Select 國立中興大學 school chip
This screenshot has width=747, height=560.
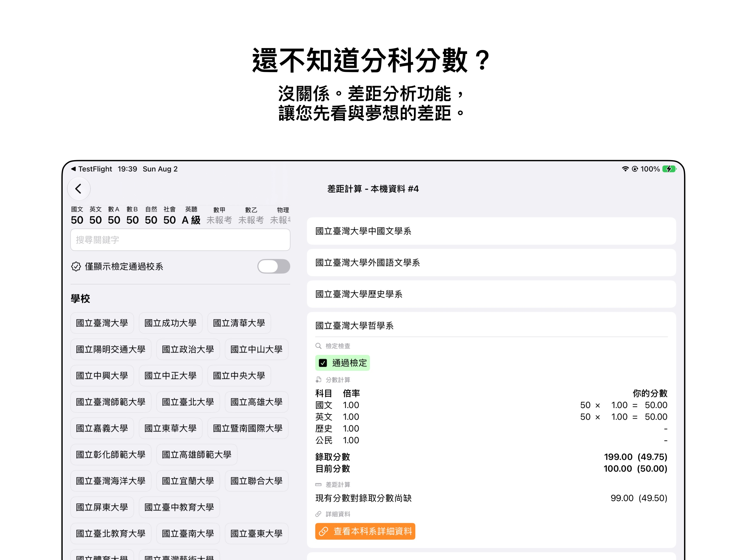[102, 376]
